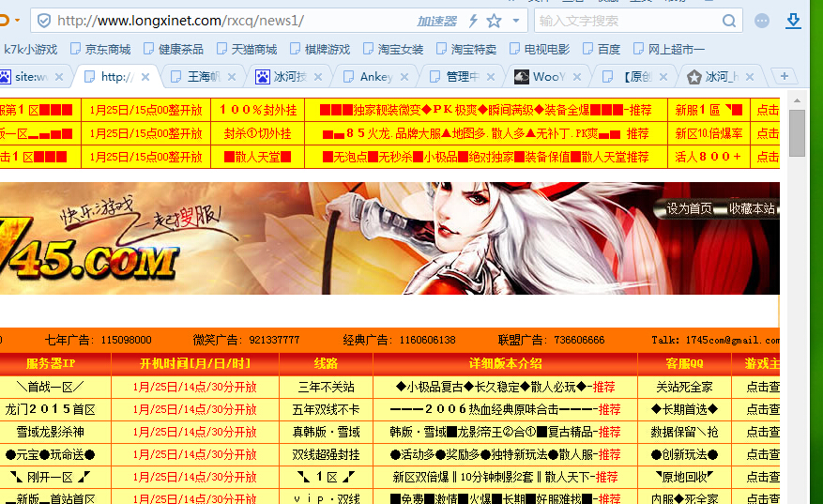Open a new tab with plus button
Screen dimensions: 823x504
[x=785, y=76]
